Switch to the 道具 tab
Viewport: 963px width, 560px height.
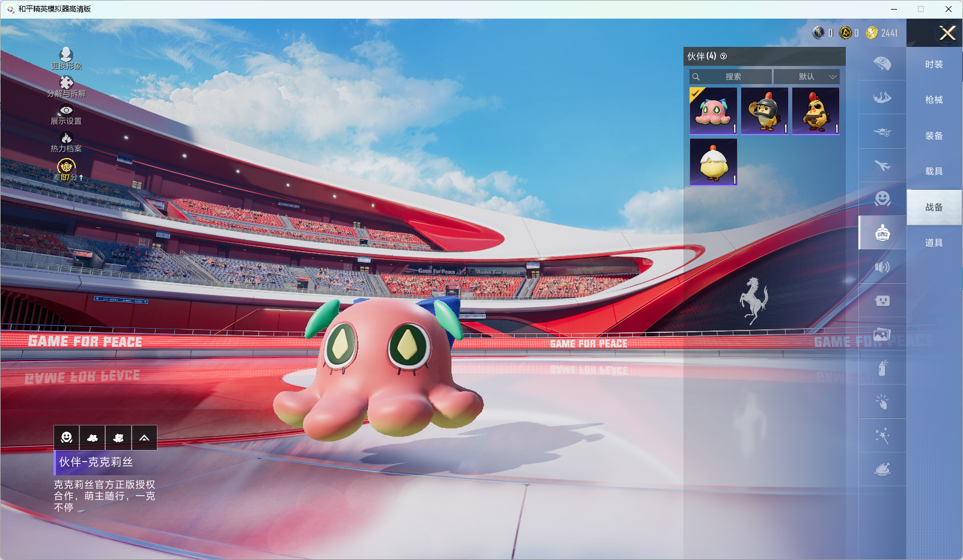click(934, 243)
